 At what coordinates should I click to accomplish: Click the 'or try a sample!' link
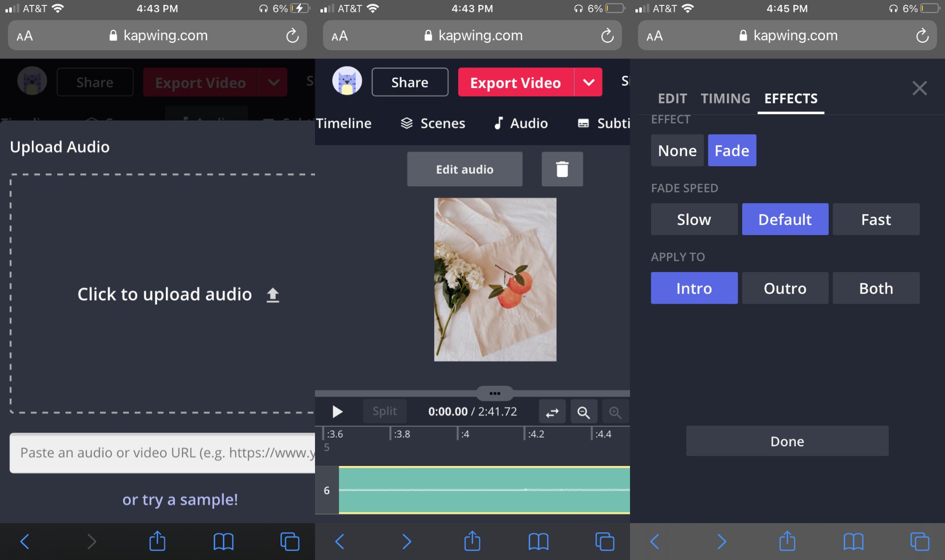point(180,499)
